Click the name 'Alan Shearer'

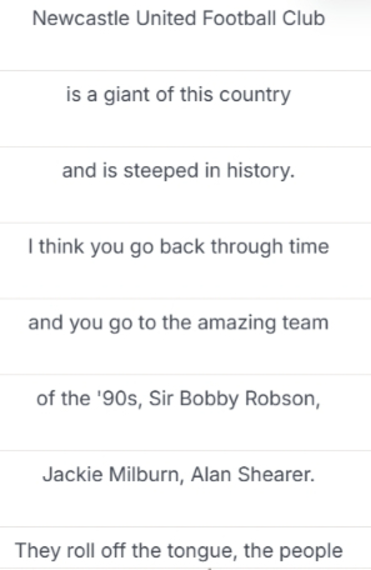tap(251, 474)
